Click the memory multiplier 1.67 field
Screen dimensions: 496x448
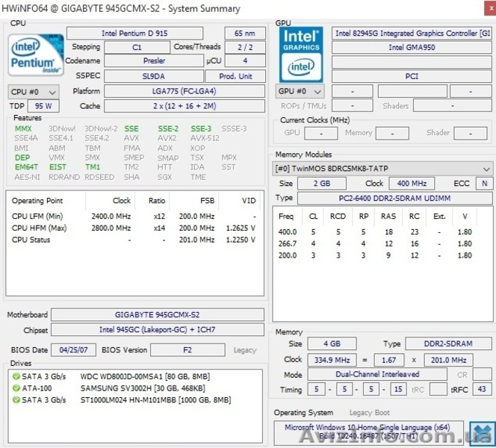pyautogui.click(x=388, y=360)
